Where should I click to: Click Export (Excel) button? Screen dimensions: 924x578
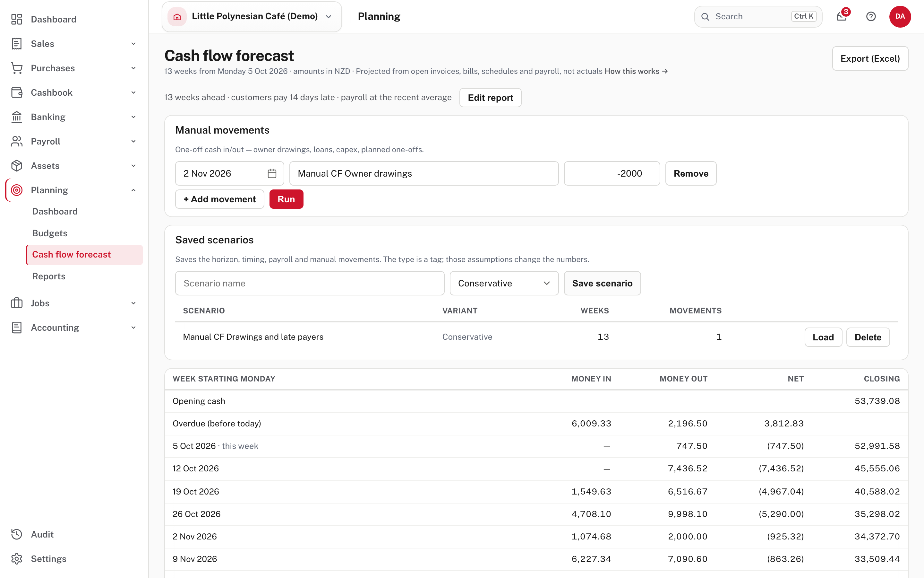(x=870, y=58)
